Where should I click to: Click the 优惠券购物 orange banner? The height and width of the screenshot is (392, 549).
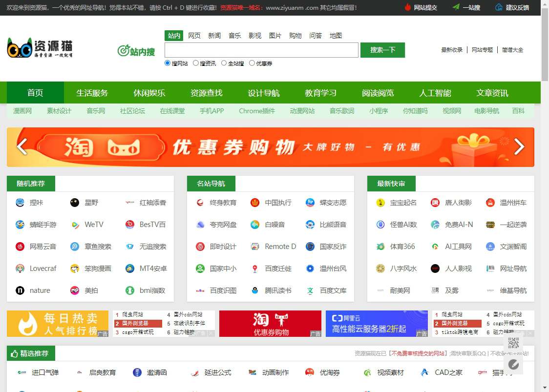tap(270, 147)
